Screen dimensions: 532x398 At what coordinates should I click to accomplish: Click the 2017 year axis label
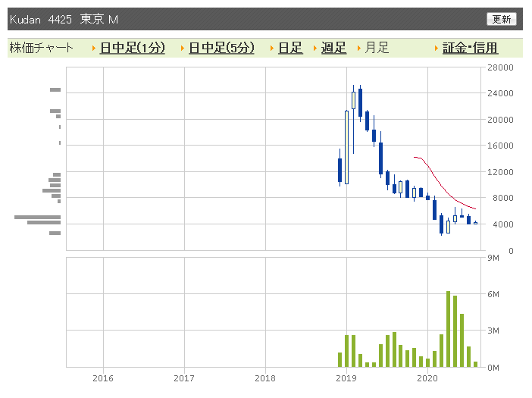184,378
